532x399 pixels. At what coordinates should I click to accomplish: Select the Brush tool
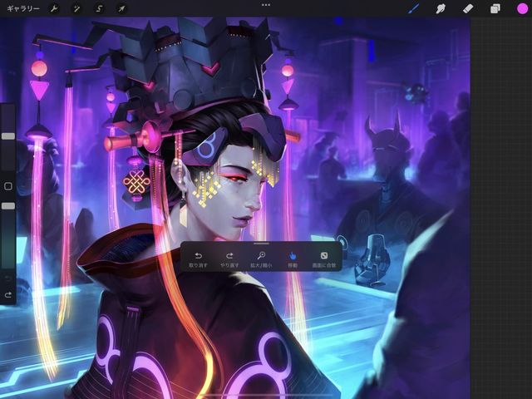click(414, 8)
